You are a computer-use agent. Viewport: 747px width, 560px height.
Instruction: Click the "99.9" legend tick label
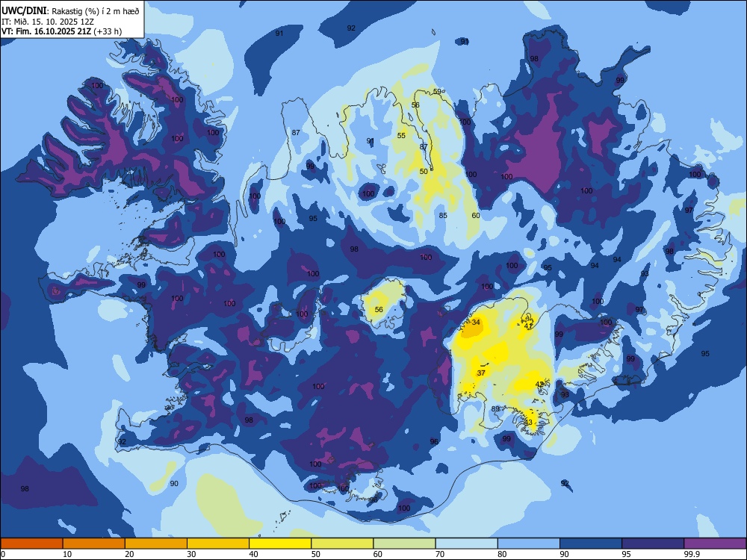pos(692,554)
